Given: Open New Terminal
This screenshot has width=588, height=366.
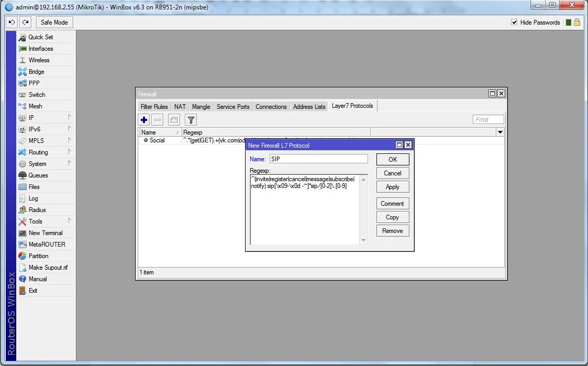Looking at the screenshot, I should click(46, 233).
